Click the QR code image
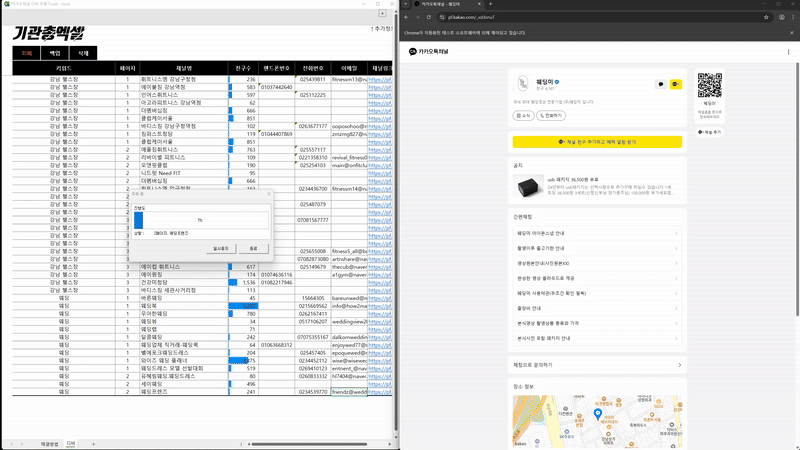Screen dimensions: 800x450 (709, 85)
